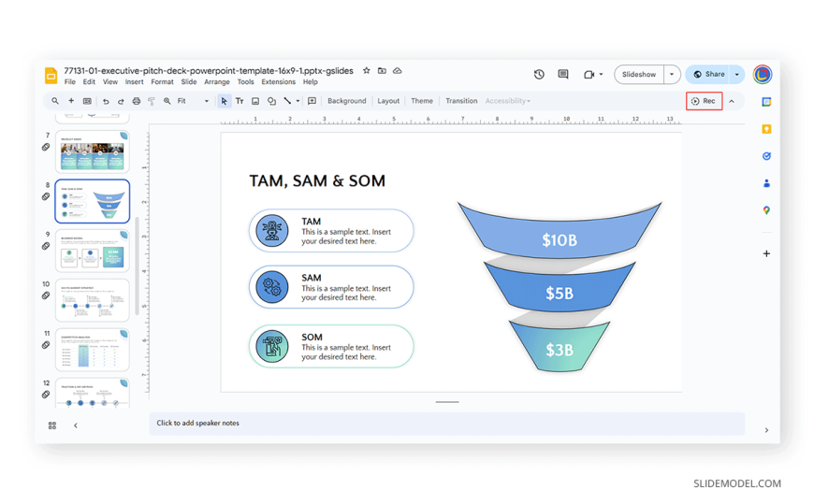Start the Slideshow
Screen dimensions: 814x504
coord(639,74)
